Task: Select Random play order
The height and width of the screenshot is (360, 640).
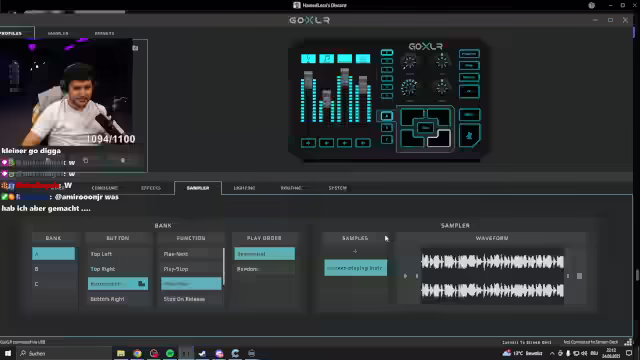Action: 264,269
